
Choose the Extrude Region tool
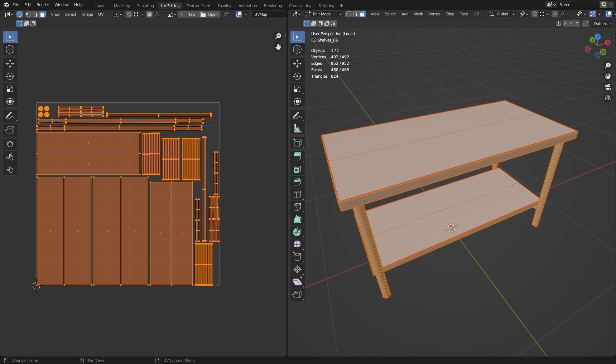pos(297,156)
